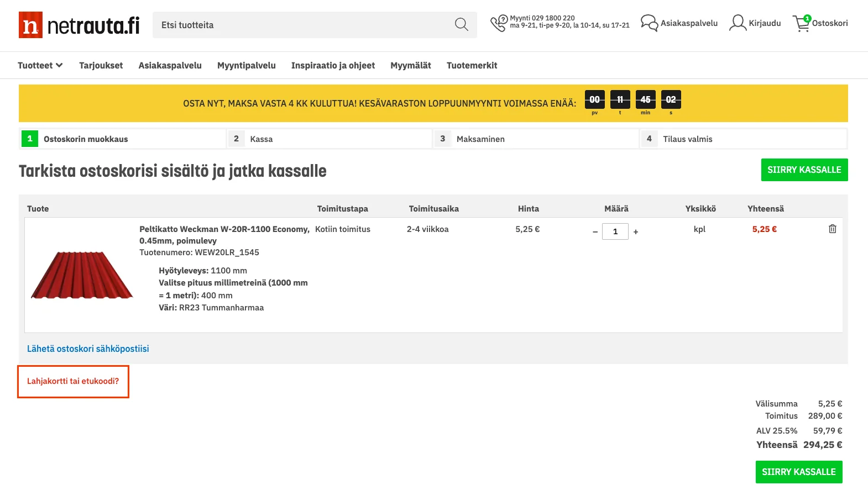Click the Kirjaudu login link
This screenshot has width=868, height=501.
765,23
